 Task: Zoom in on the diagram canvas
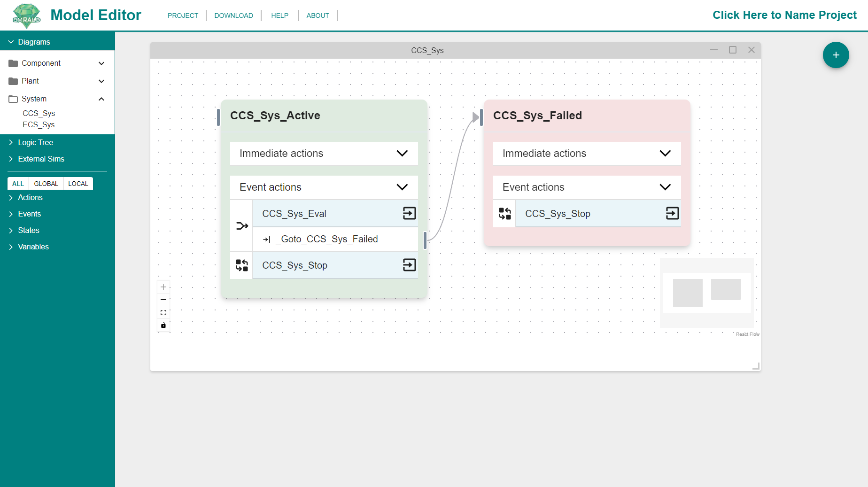tap(163, 287)
